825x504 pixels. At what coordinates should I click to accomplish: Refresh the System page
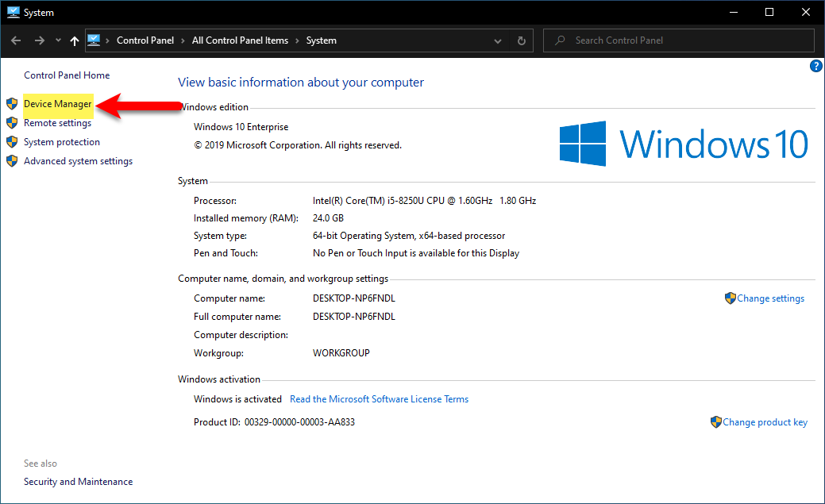pyautogui.click(x=522, y=40)
